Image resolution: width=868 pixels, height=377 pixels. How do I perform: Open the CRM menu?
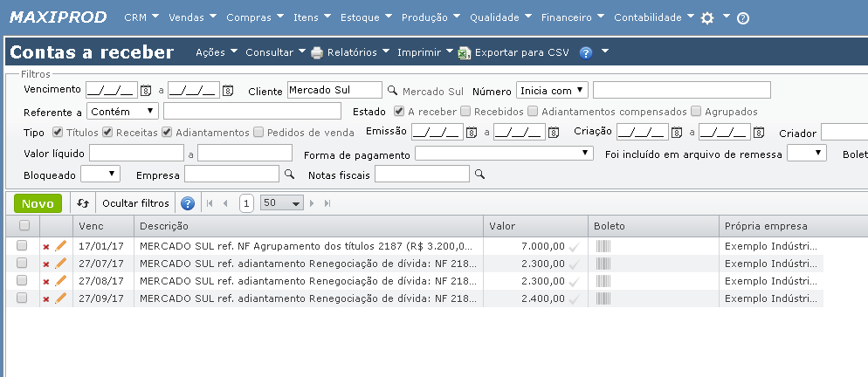(x=141, y=17)
